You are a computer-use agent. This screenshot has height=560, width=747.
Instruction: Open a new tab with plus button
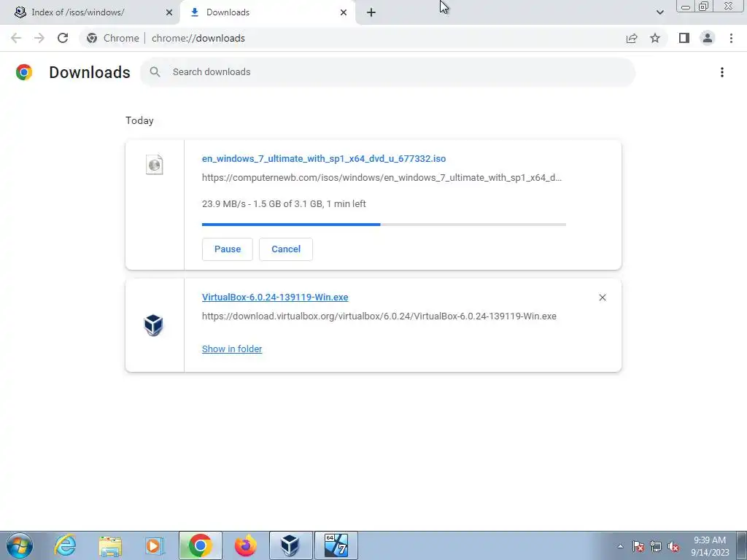click(x=371, y=12)
